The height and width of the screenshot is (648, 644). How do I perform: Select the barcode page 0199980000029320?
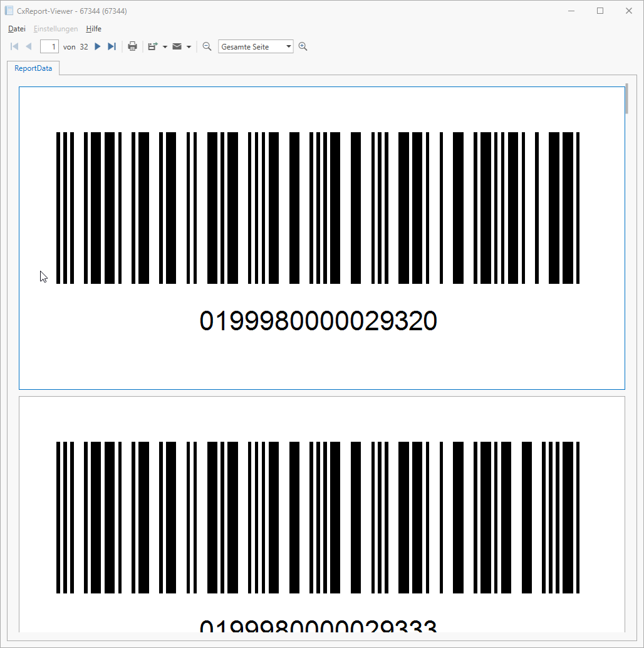[322, 238]
